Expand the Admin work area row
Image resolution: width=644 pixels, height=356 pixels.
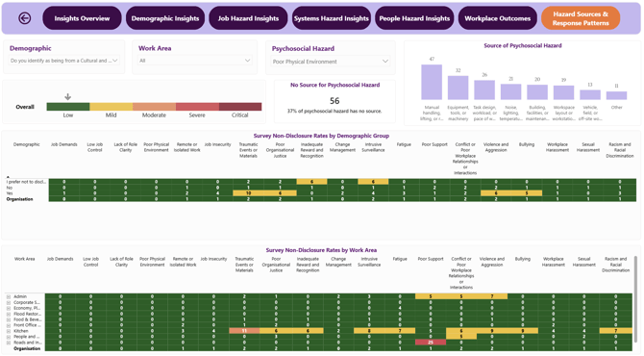tap(9, 296)
